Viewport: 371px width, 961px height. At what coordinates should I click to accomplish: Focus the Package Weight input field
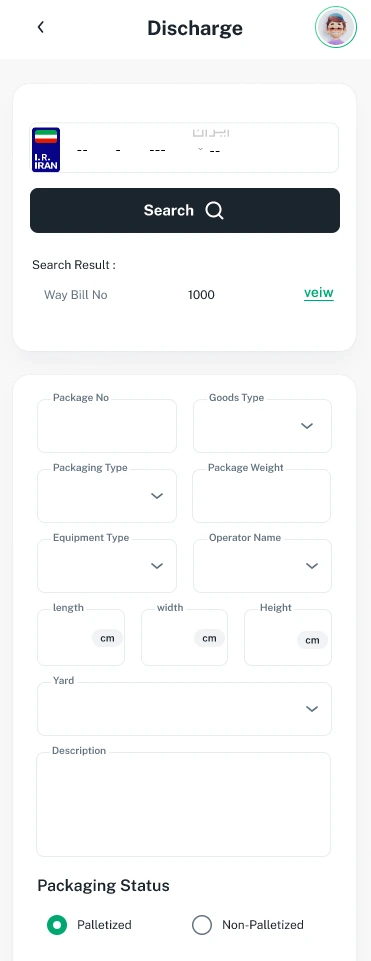click(x=261, y=496)
